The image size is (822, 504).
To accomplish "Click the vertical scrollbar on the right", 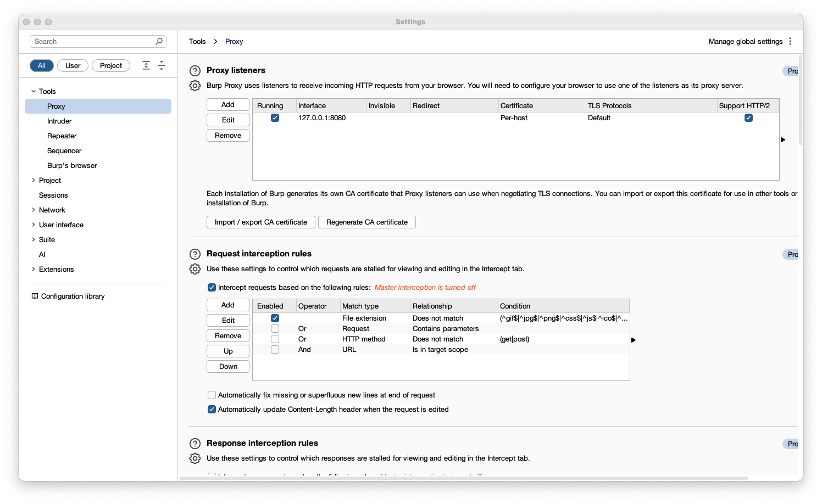I will click(801, 100).
